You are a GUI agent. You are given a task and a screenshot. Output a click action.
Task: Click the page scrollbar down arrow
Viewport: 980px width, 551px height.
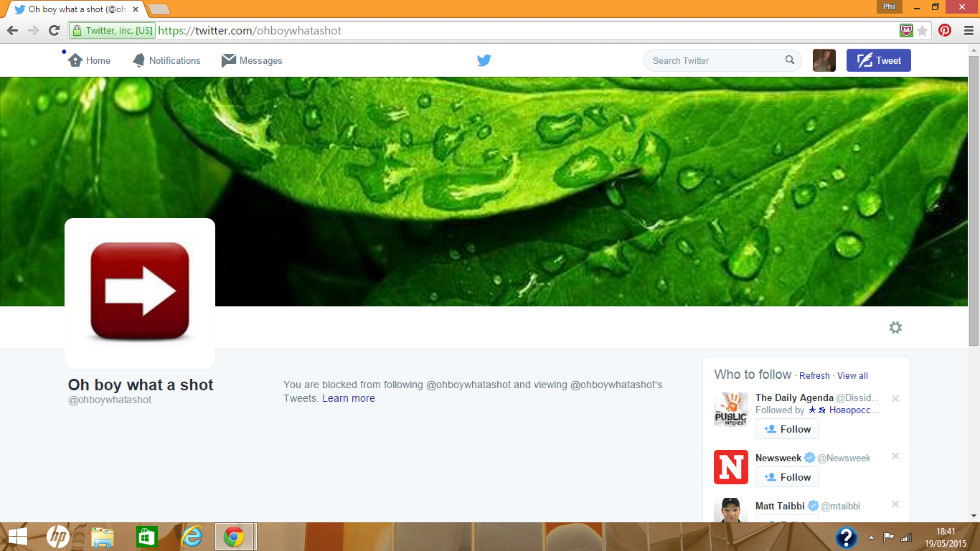coord(974,516)
